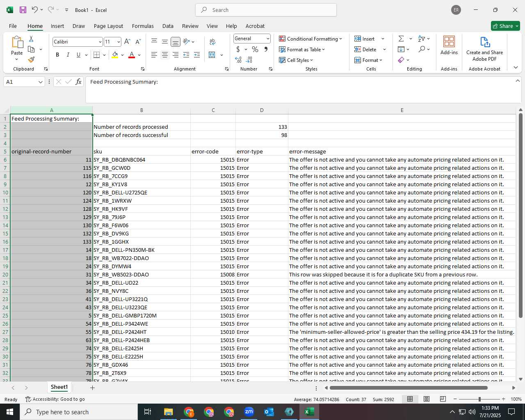The width and height of the screenshot is (525, 420).
Task: Adjust the zoom slider handle
Action: pyautogui.click(x=479, y=399)
